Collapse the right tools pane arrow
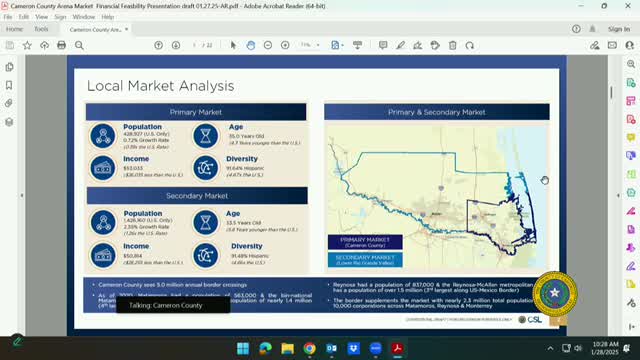This screenshot has width=640, height=360. click(x=618, y=196)
